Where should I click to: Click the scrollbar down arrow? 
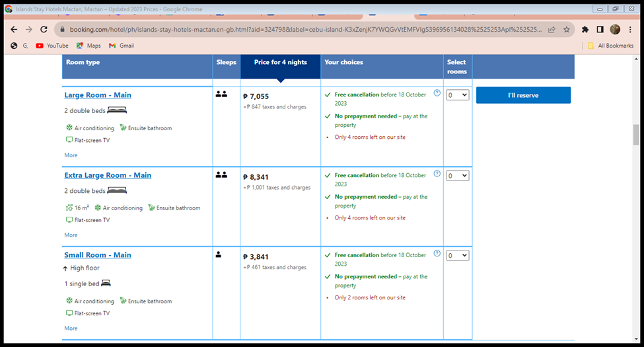[x=636, y=339]
